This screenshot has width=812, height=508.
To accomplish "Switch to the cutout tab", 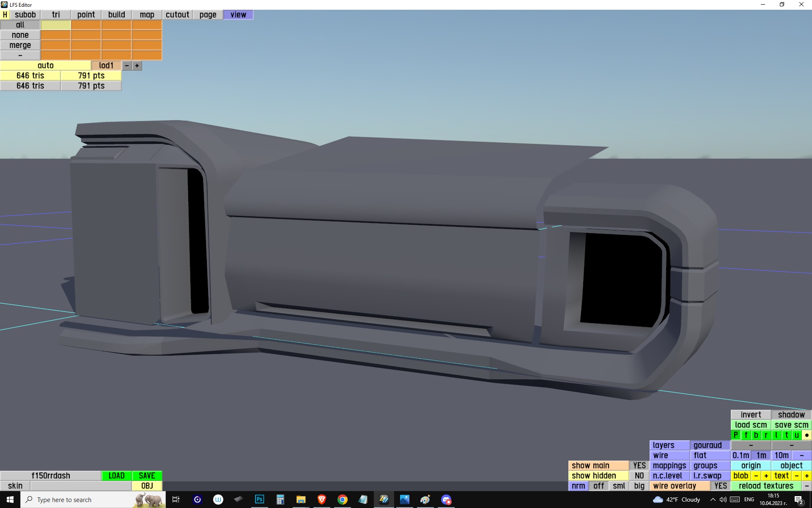I will (x=177, y=14).
